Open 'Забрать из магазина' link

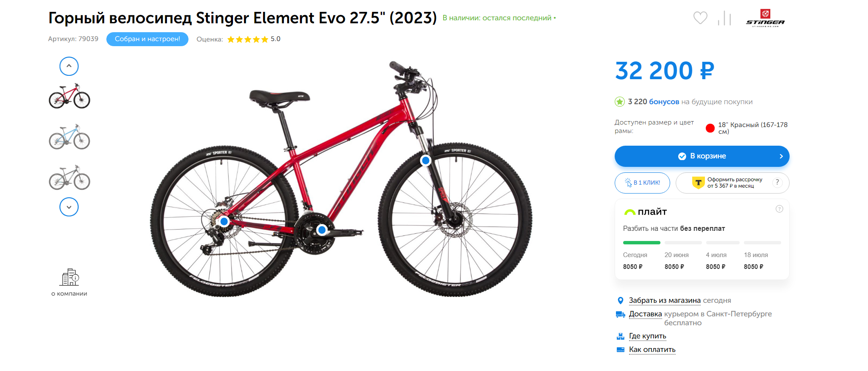tap(665, 300)
